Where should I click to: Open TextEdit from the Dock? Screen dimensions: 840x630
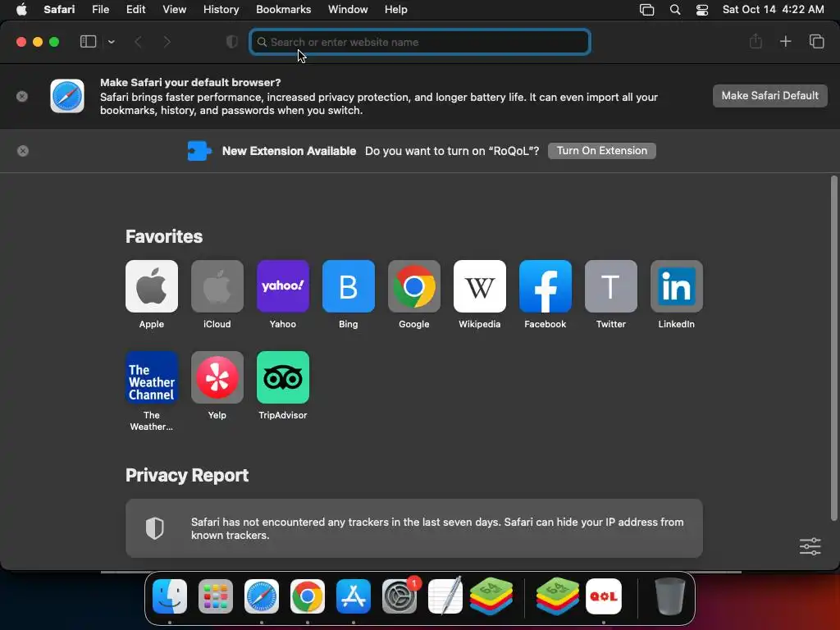445,596
